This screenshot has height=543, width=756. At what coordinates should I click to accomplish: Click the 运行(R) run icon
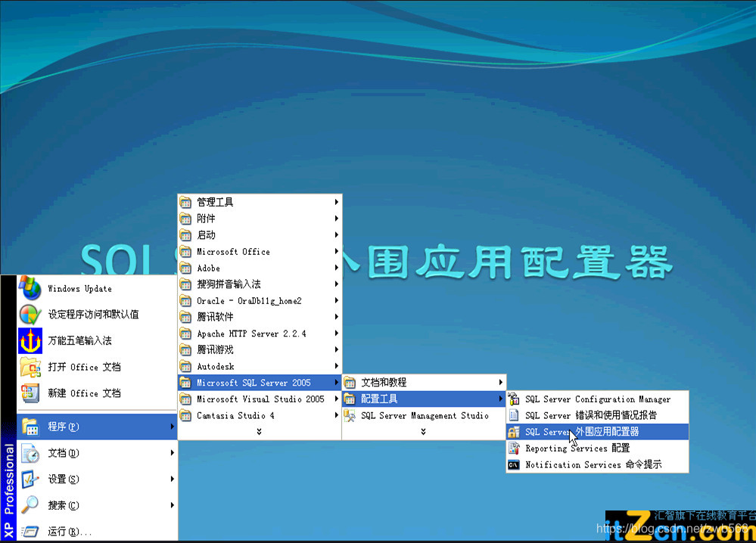(x=30, y=532)
